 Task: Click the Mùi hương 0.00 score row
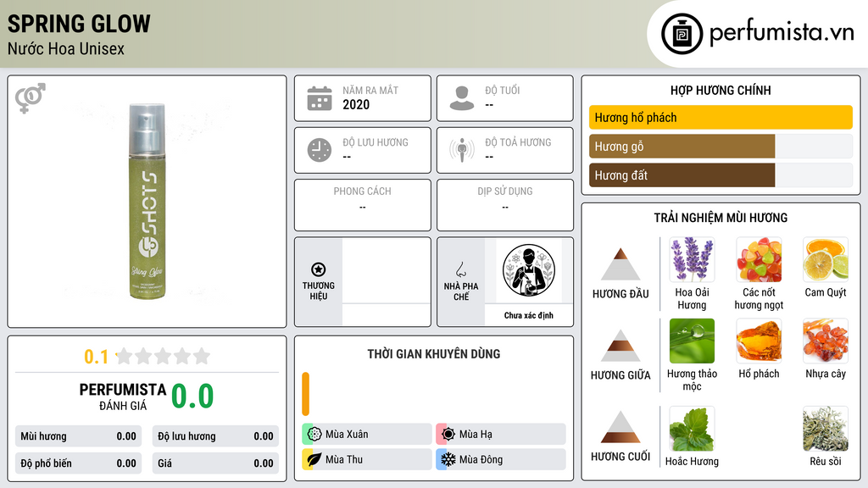pyautogui.click(x=78, y=436)
